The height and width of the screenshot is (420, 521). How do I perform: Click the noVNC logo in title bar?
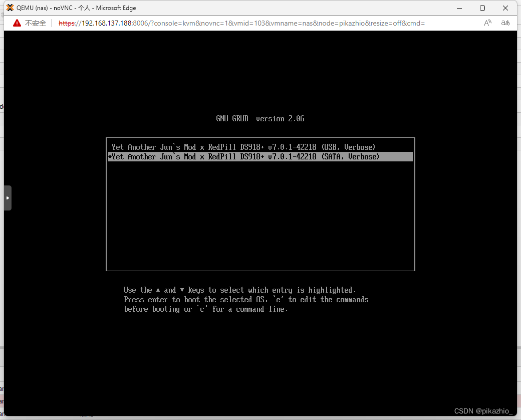click(10, 8)
